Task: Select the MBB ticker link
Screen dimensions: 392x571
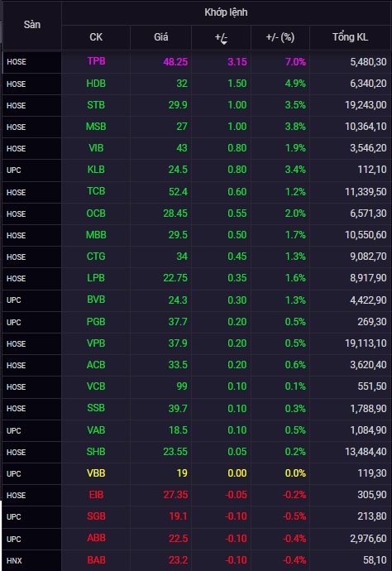Action: [96, 235]
